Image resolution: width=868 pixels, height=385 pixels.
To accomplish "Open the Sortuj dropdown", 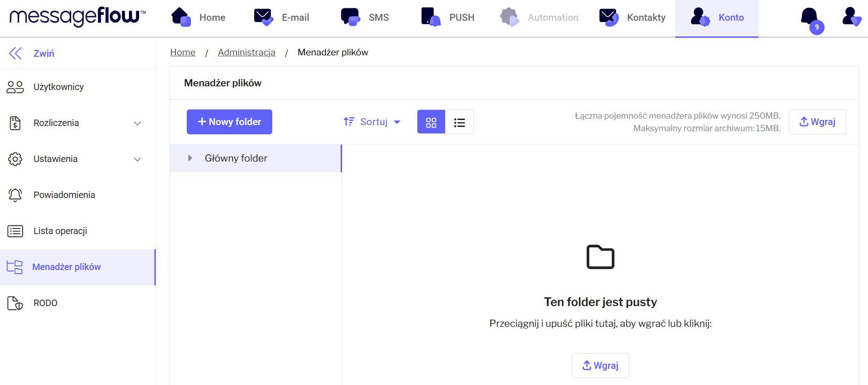I will [372, 122].
